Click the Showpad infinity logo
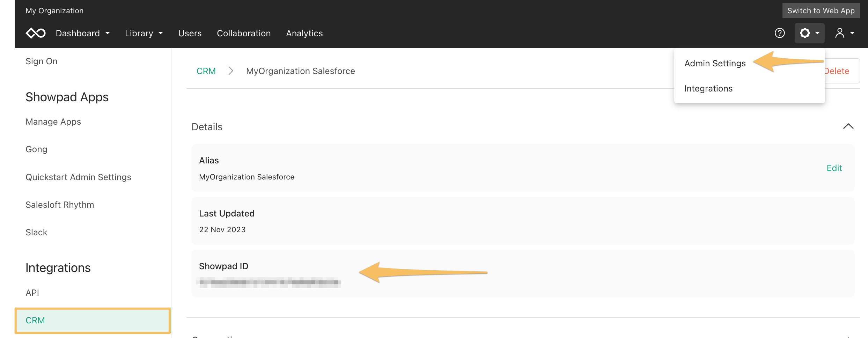 (36, 33)
